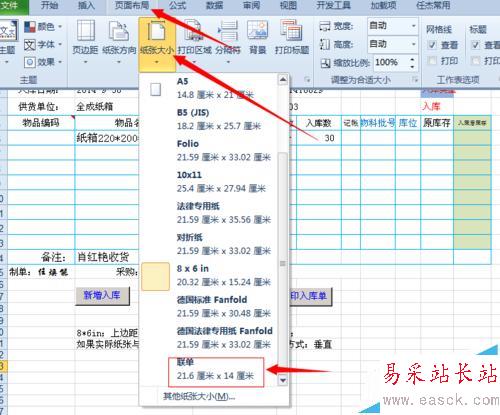This screenshot has height=415, width=500.
Task: Open the 字体 theme fonts menu
Action: coord(43,44)
